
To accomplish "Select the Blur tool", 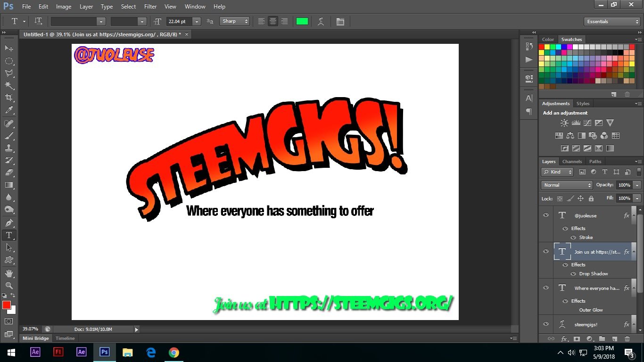I will tap(9, 197).
